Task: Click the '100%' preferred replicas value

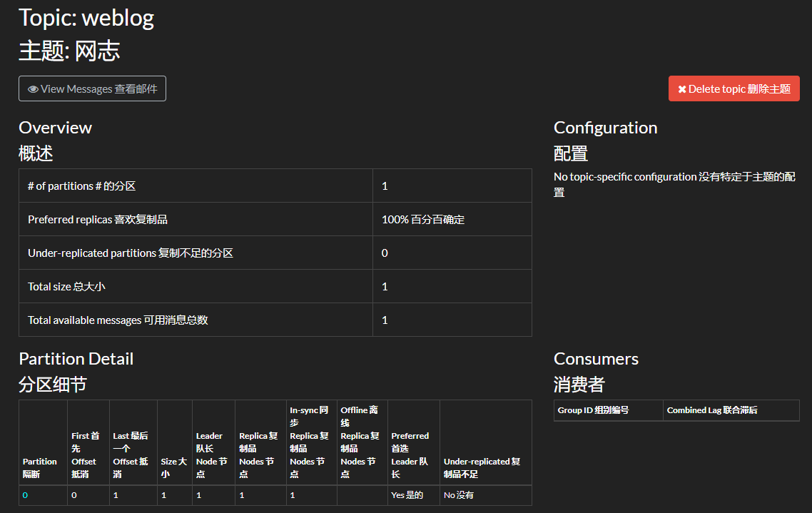Action: pos(422,220)
